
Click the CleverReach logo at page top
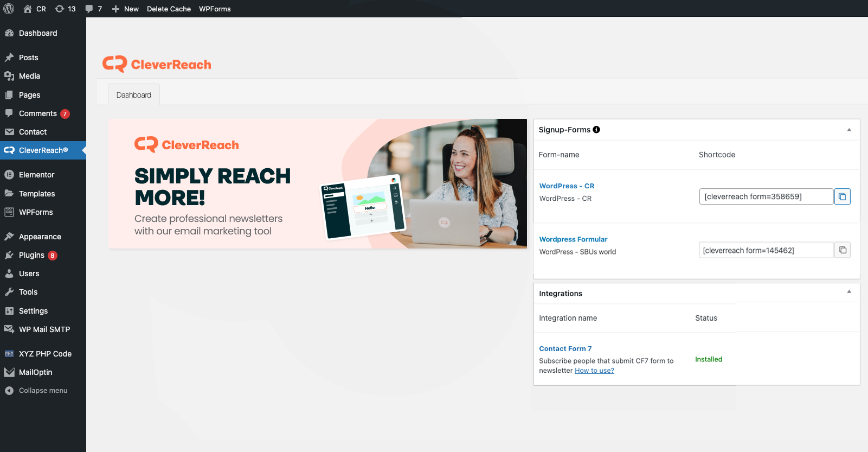[157, 64]
